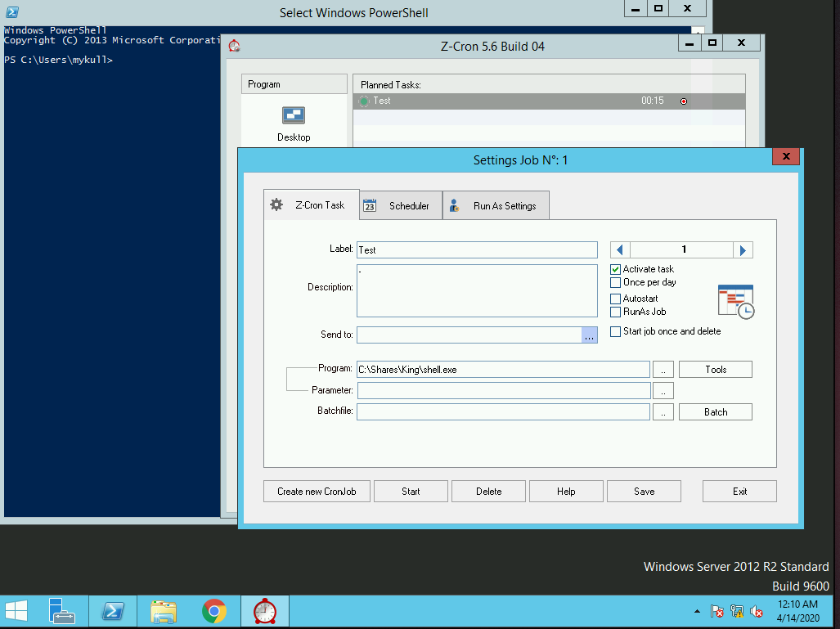Open the Tools button
Screen dimensions: 840x629
pos(716,369)
